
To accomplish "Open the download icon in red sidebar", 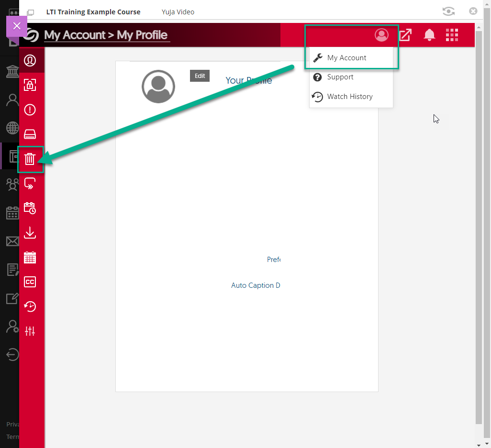I will [x=30, y=233].
